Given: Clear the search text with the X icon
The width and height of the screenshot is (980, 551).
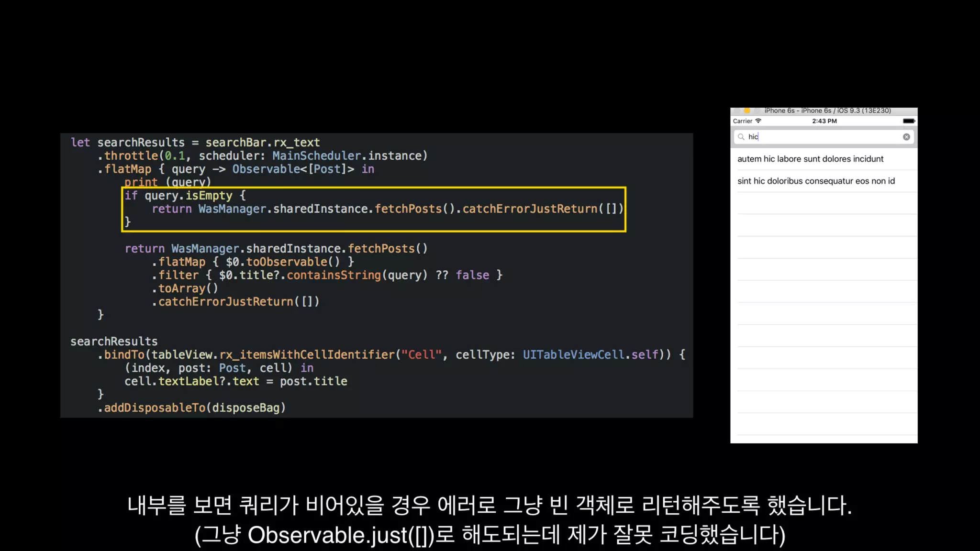Looking at the screenshot, I should 906,137.
